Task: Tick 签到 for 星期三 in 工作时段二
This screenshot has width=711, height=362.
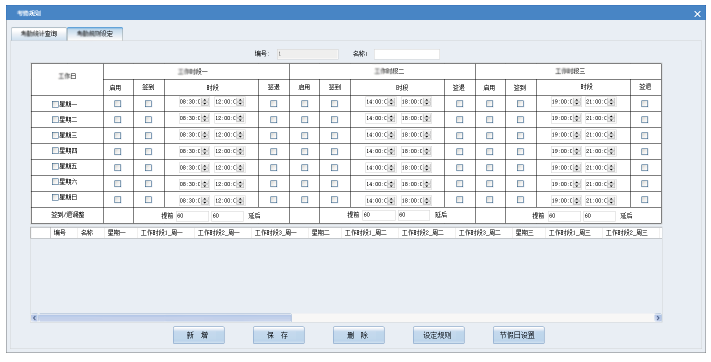Action: click(334, 135)
